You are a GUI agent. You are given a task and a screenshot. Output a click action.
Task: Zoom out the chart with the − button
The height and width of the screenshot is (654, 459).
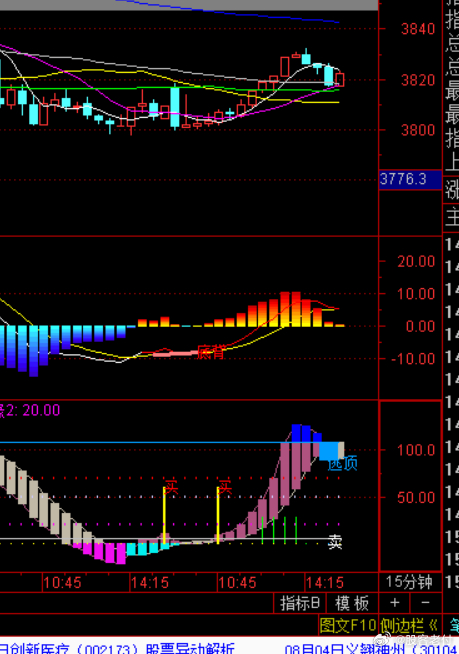coord(425,603)
